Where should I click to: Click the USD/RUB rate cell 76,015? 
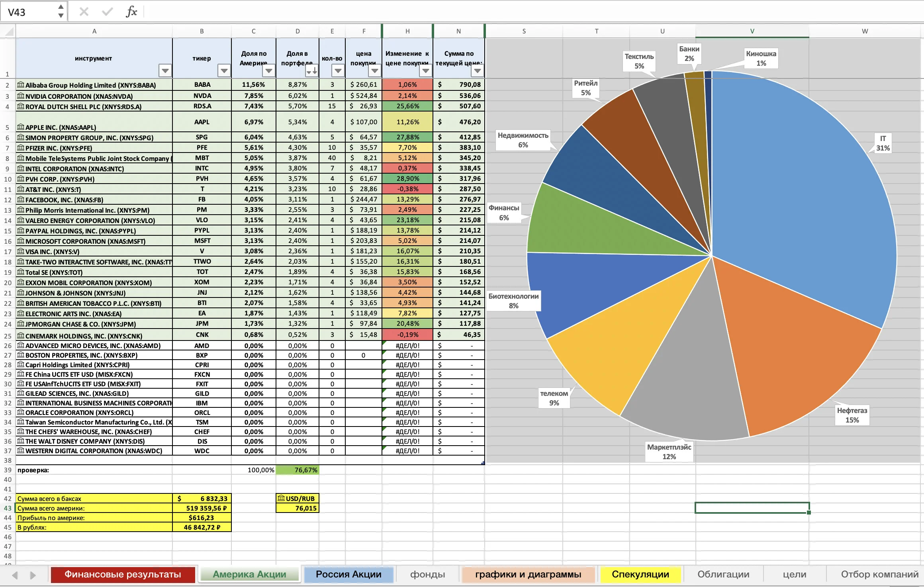pos(298,508)
